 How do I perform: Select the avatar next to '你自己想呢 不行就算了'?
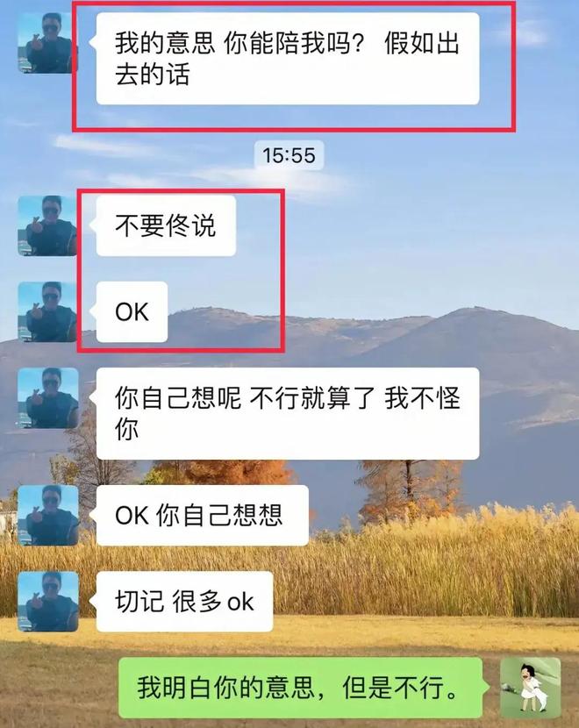47,398
